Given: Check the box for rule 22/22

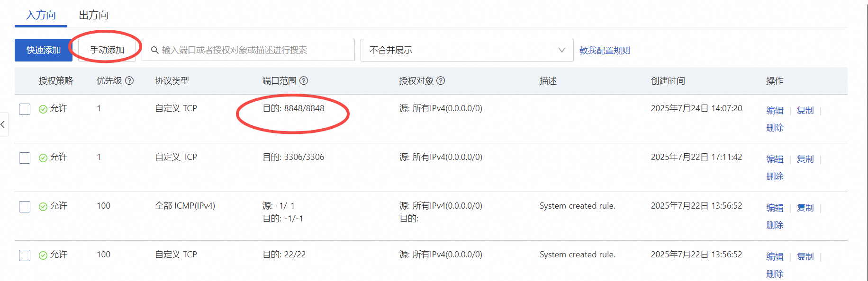Looking at the screenshot, I should pos(25,255).
